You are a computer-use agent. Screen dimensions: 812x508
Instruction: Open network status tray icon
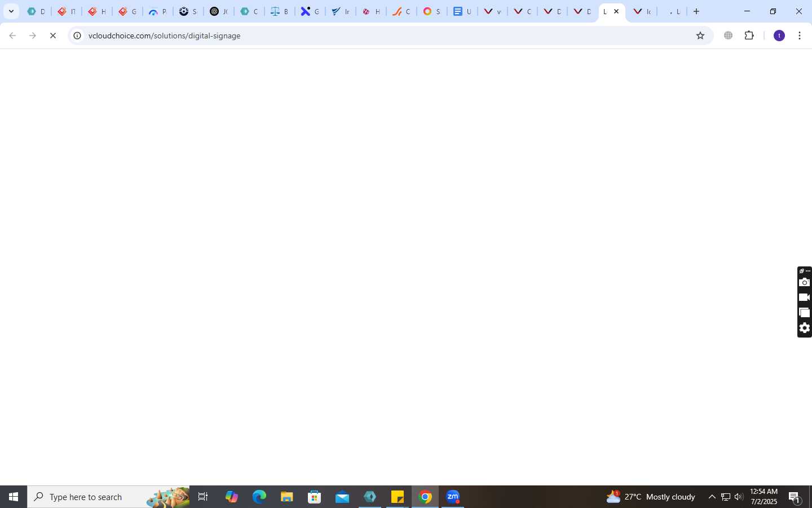coord(726,497)
